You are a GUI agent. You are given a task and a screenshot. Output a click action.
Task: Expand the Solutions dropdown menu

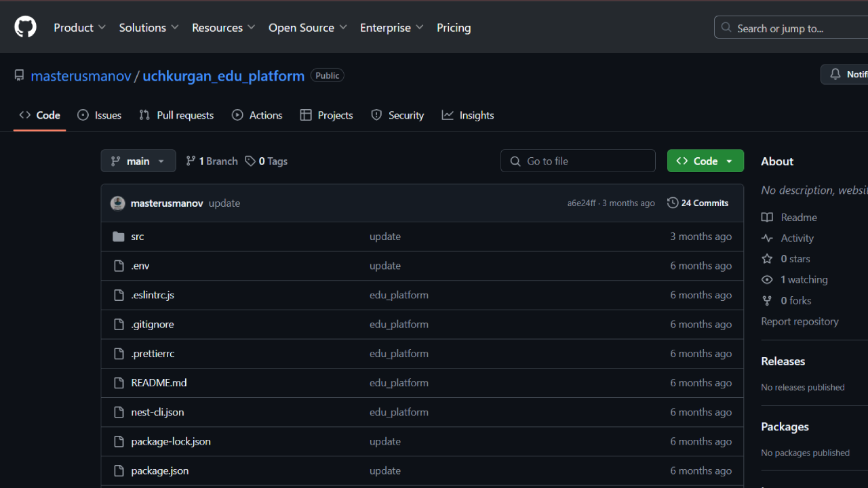click(149, 28)
